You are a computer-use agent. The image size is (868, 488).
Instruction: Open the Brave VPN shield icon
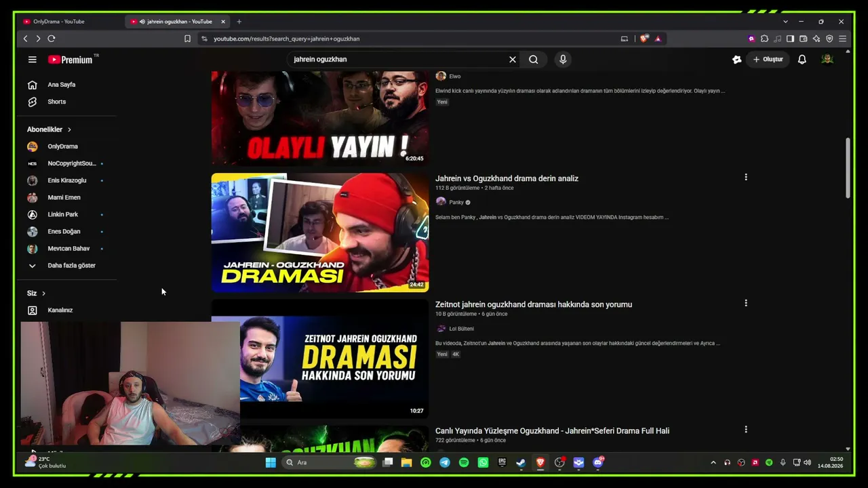tap(829, 39)
